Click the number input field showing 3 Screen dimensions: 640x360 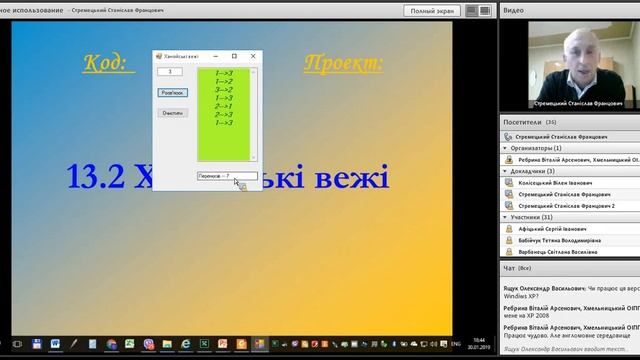[170, 71]
